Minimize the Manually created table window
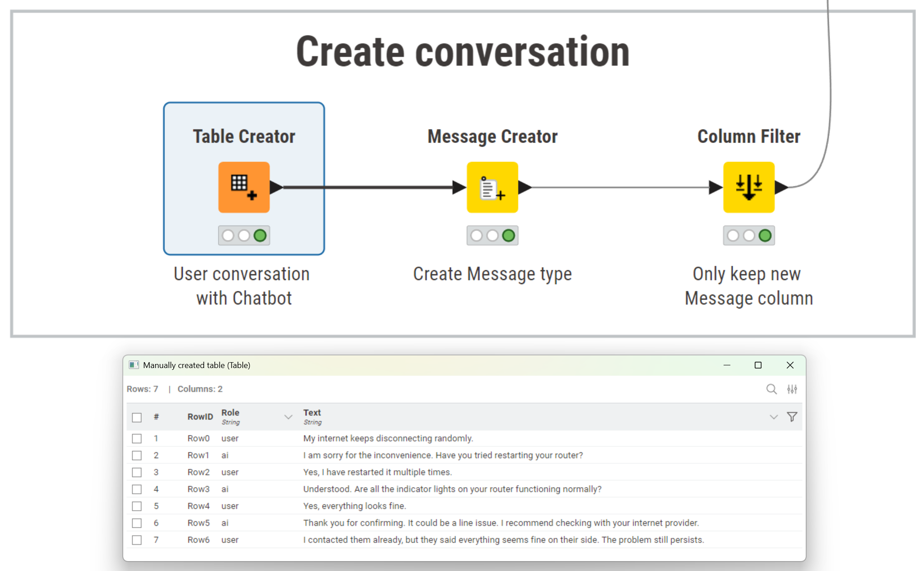 point(727,365)
